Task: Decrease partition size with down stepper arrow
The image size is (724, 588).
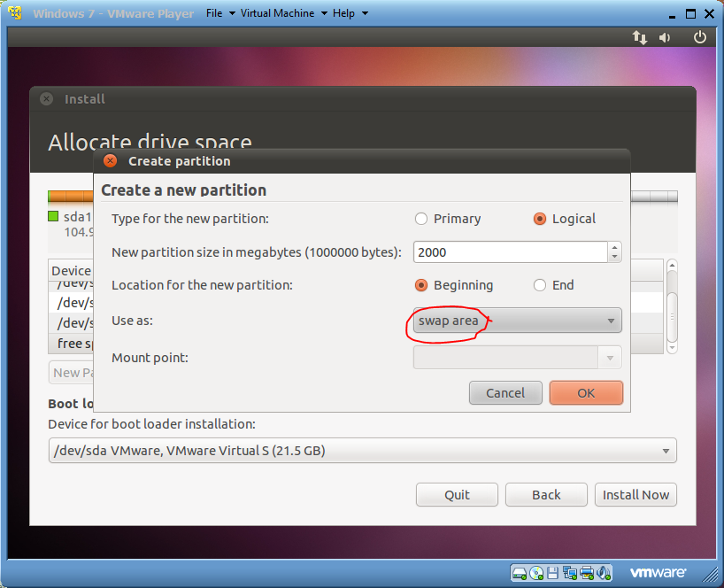Action: 614,257
